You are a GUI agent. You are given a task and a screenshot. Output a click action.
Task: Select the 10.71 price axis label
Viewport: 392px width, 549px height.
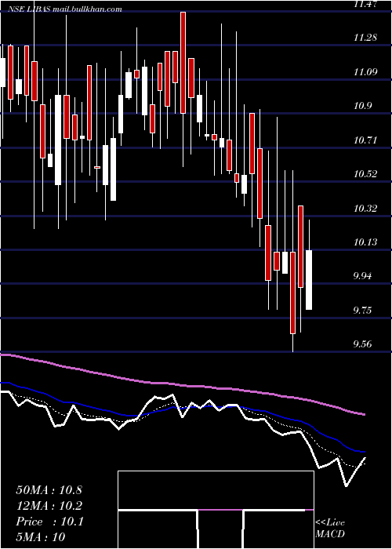pyautogui.click(x=365, y=140)
